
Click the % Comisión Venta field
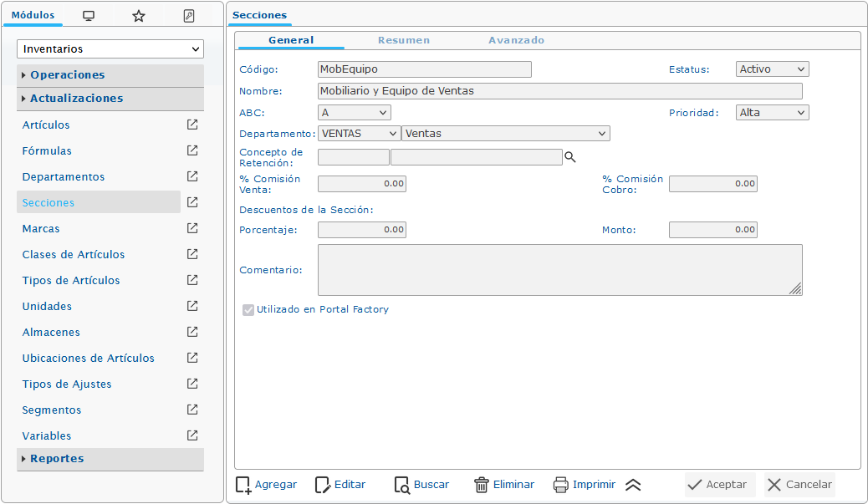[x=362, y=184]
